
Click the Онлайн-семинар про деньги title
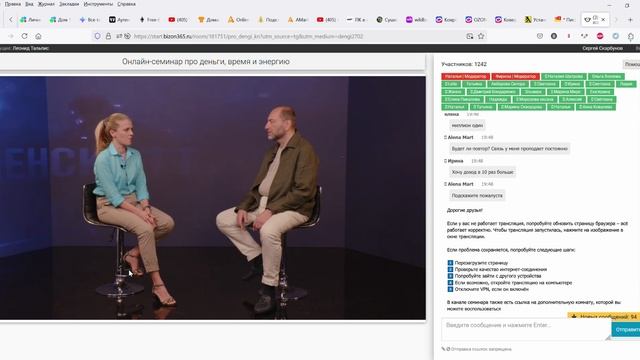(x=206, y=62)
